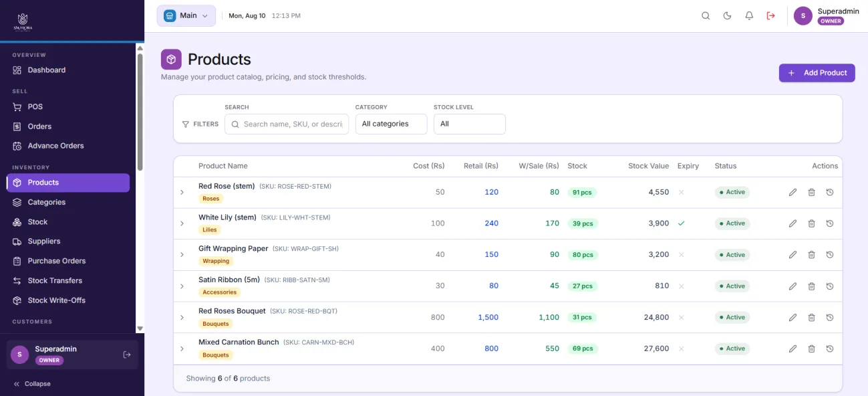Viewport: 868px width, 396px height.
Task: Open the Main branch selector dropdown
Action: point(186,15)
